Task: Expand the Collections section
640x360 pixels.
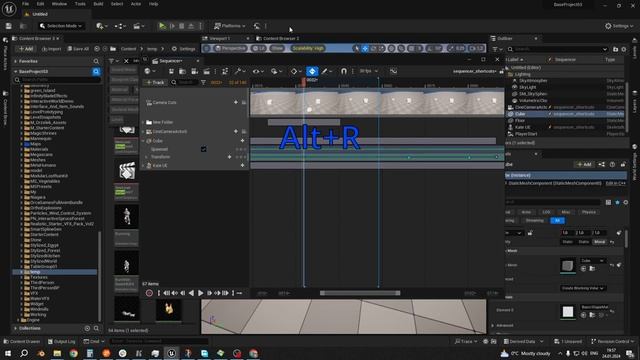Action: coord(16,328)
